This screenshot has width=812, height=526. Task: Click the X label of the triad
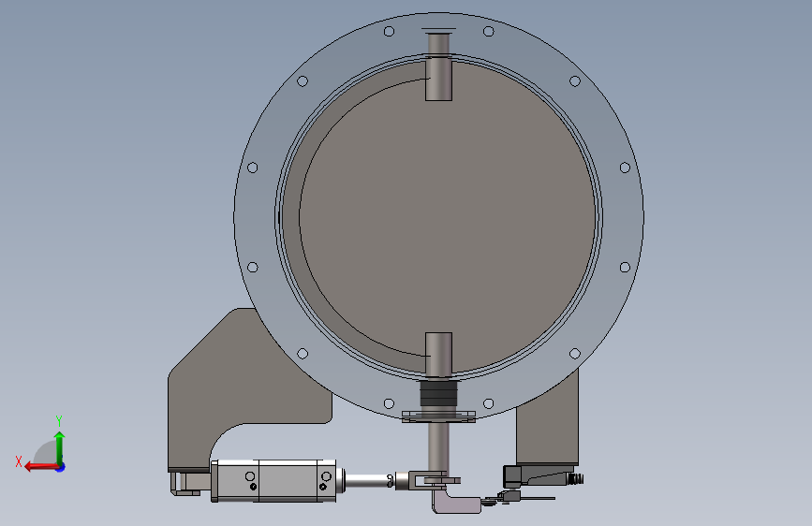[x=19, y=461]
